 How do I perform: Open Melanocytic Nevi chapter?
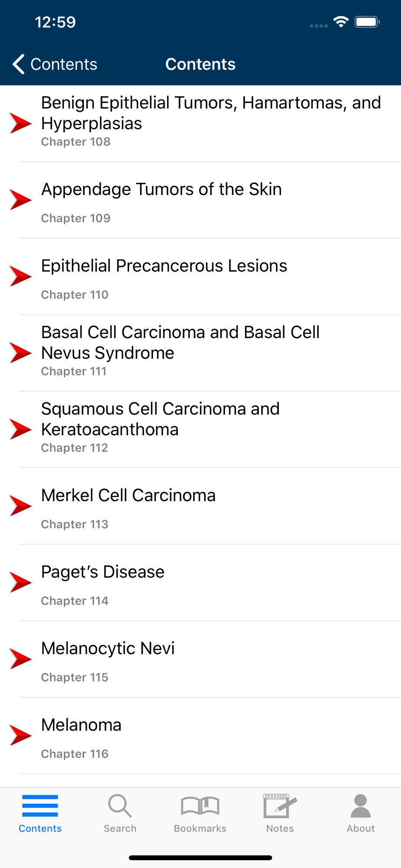point(108,648)
